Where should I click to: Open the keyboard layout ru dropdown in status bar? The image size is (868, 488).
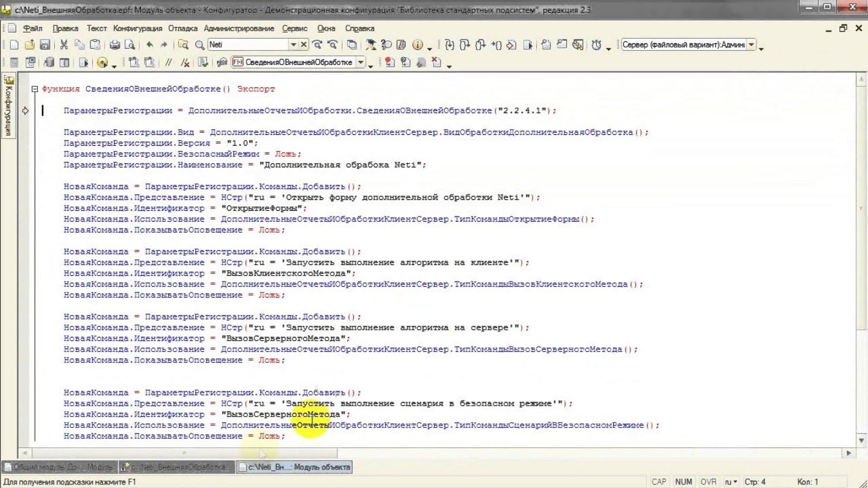[x=732, y=482]
